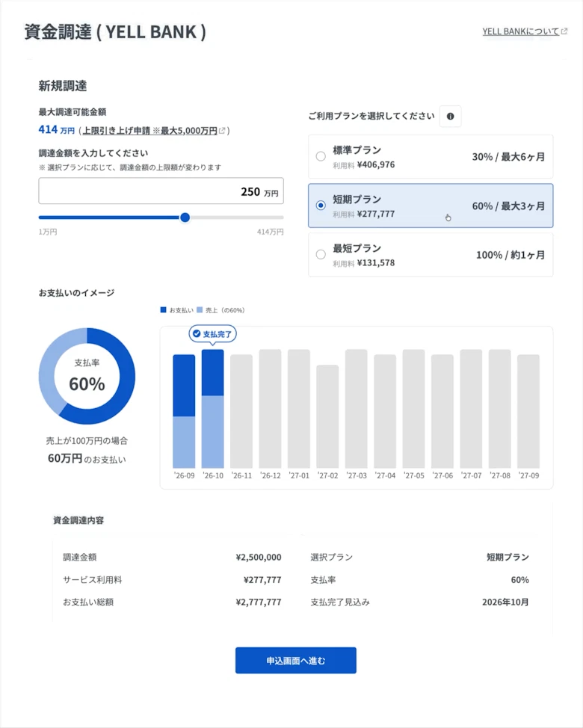This screenshot has height=728, width=583.
Task: Click the funding amount slider handle
Action: coord(185,218)
